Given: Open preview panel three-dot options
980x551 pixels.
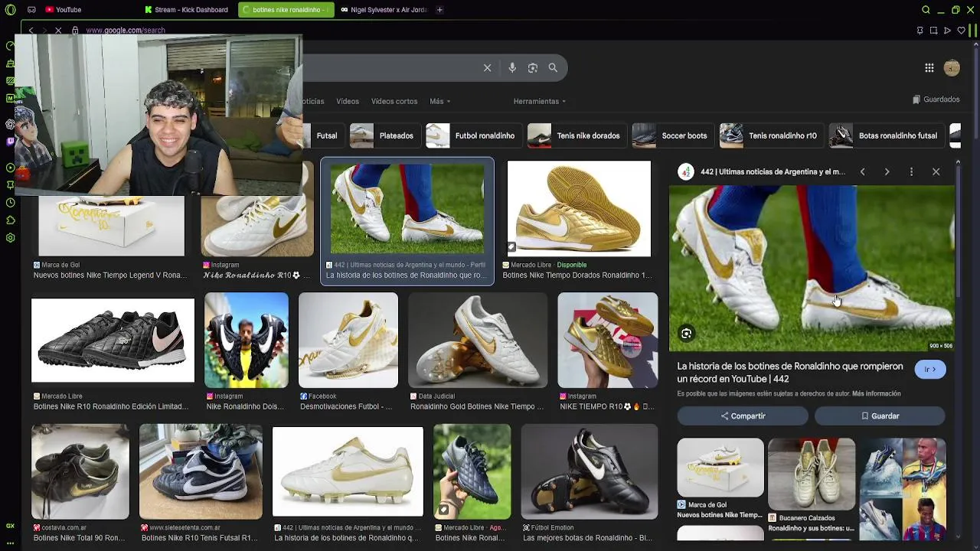Looking at the screenshot, I should click(x=911, y=171).
